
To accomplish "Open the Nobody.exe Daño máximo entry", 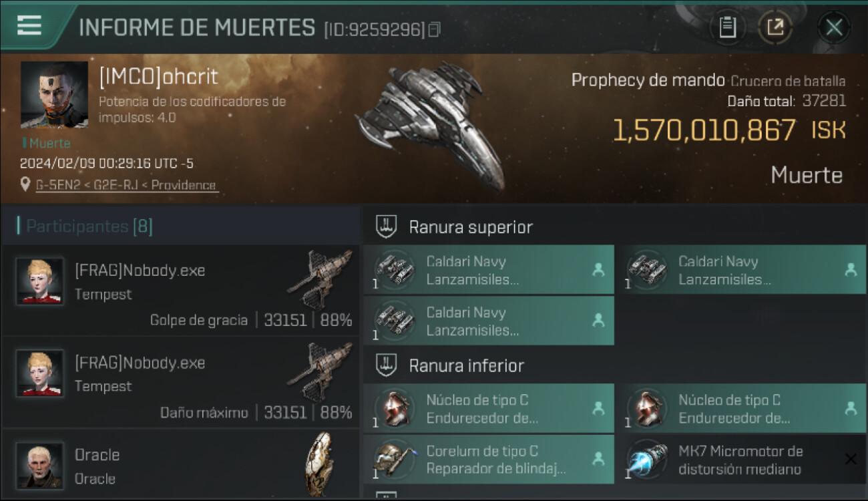I will pos(180,383).
